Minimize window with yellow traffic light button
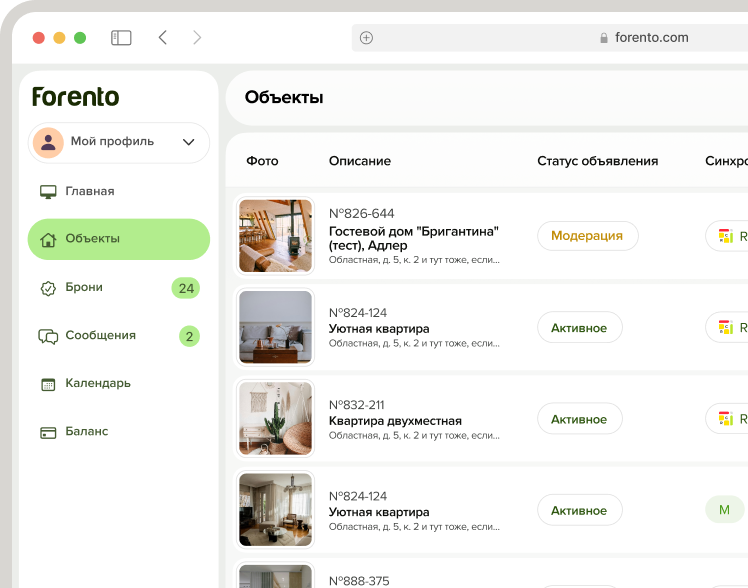Viewport: 748px width, 588px height. [x=59, y=38]
